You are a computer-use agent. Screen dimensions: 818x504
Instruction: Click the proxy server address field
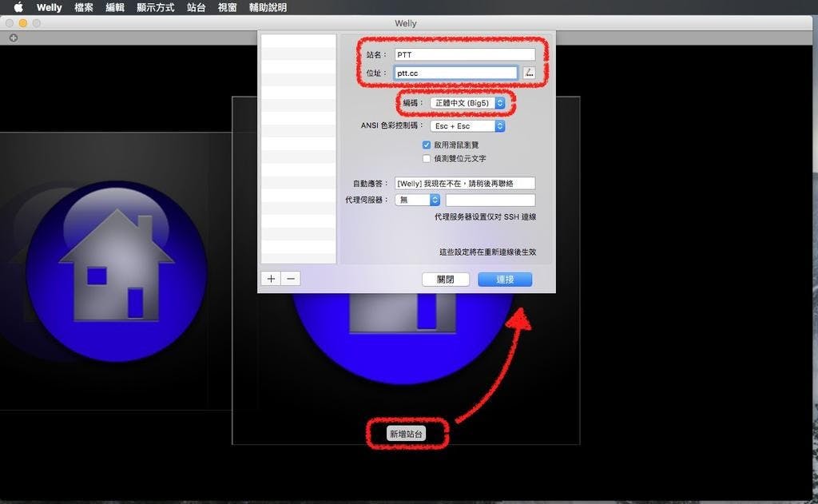pos(490,200)
